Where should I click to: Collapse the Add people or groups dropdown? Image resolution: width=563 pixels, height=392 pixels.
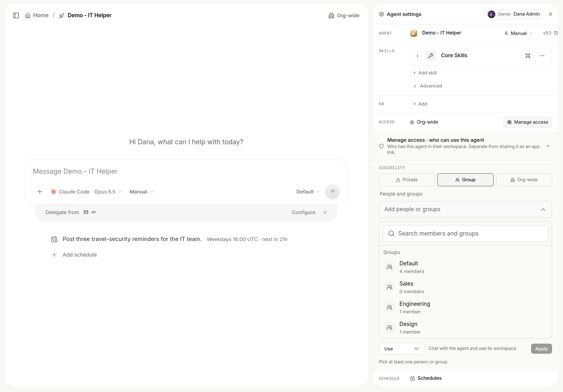click(x=543, y=209)
